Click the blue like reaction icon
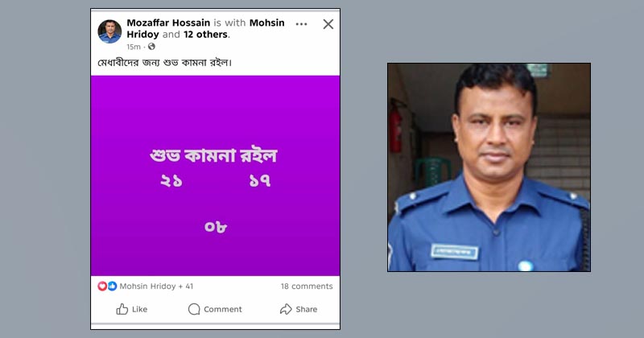 [x=112, y=286]
